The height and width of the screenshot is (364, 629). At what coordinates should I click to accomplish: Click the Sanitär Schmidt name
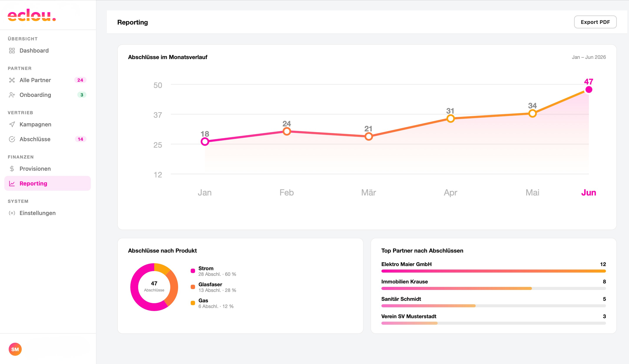(401, 299)
